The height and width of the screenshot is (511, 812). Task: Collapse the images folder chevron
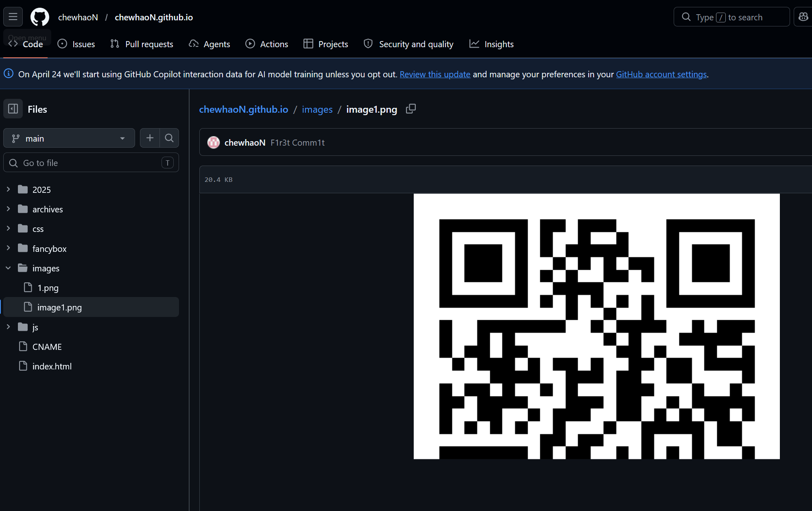click(x=8, y=268)
